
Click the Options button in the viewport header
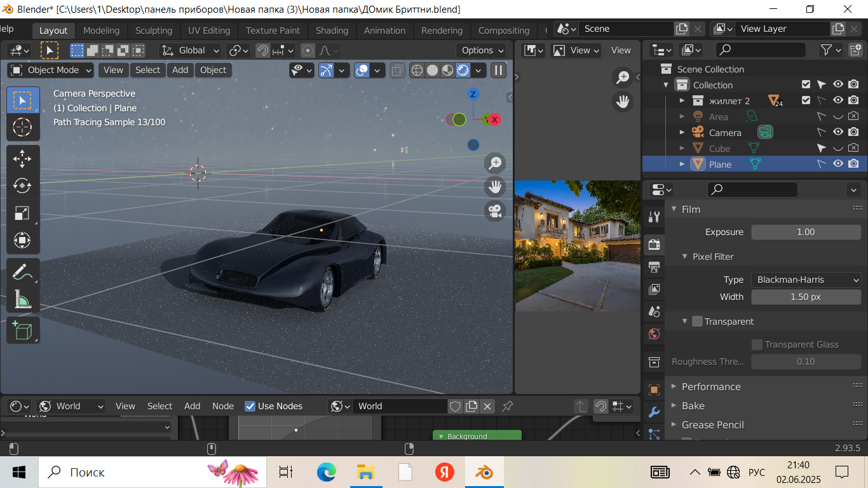(x=482, y=50)
